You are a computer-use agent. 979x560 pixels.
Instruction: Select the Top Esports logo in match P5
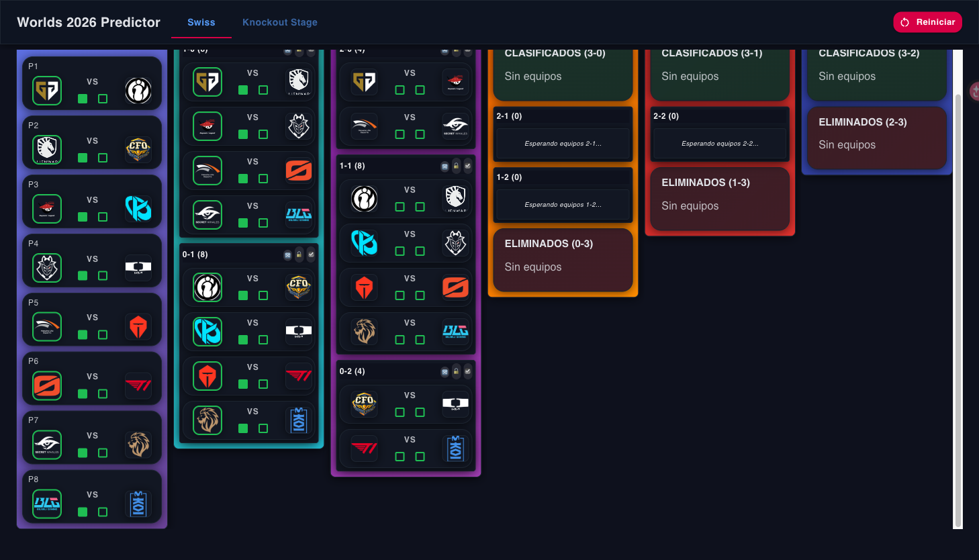click(138, 327)
